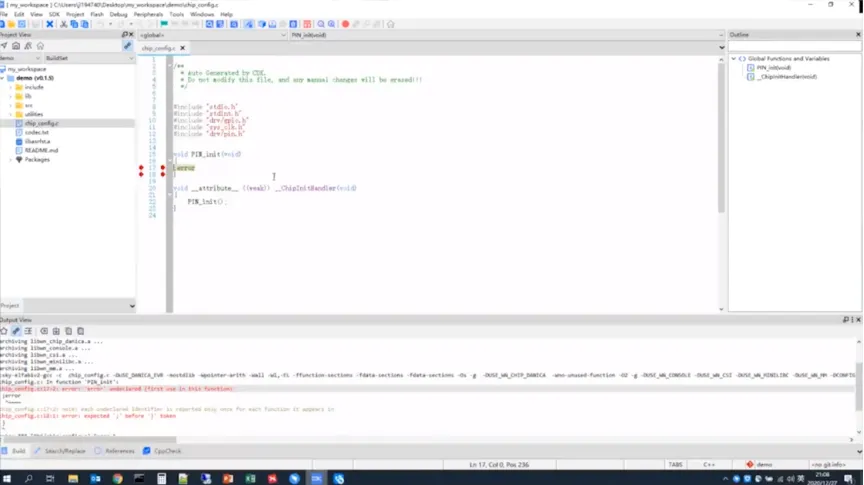
Task: Click the yellow open folder toolbar icon
Action: tap(12, 24)
